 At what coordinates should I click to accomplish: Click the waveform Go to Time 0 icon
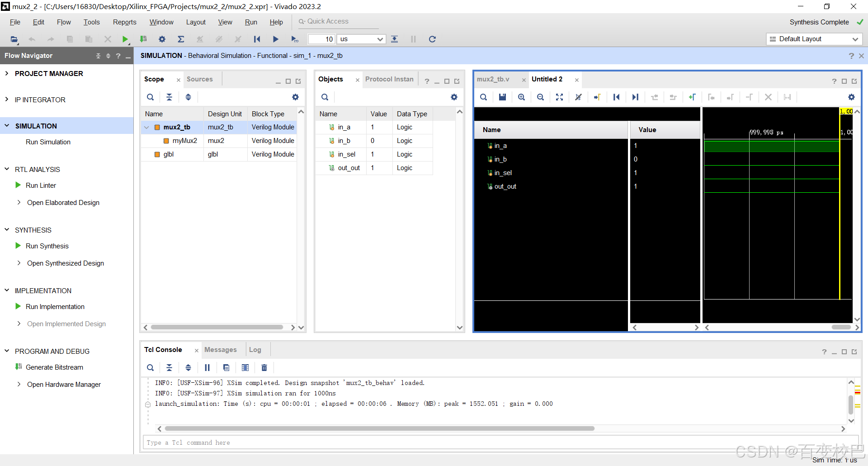click(x=616, y=97)
